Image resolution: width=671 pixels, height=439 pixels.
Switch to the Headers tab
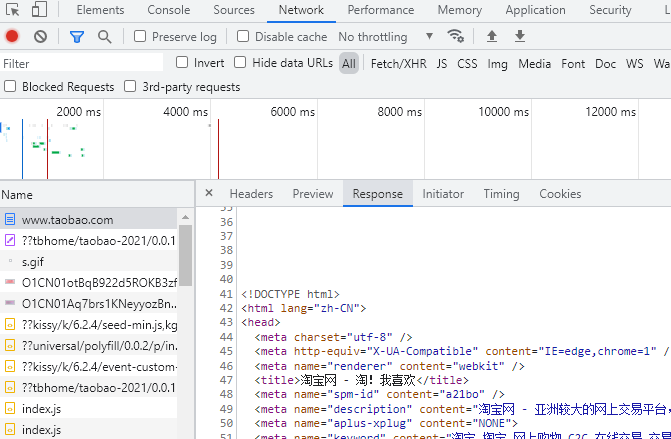251,194
